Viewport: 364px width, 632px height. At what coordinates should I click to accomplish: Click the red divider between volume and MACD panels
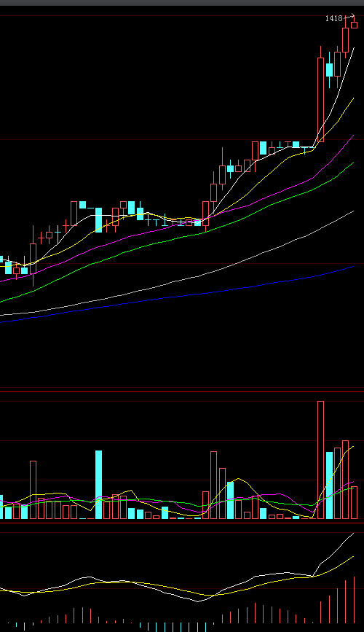[x=182, y=523]
